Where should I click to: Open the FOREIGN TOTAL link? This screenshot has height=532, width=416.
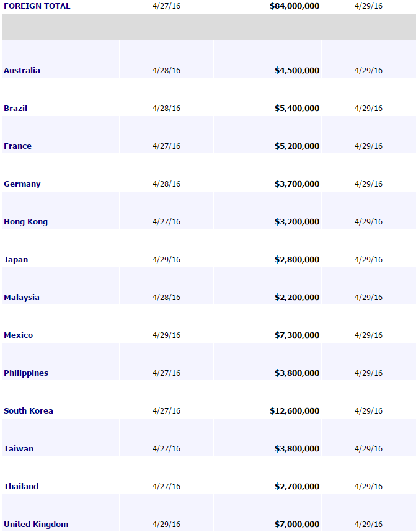tap(37, 6)
